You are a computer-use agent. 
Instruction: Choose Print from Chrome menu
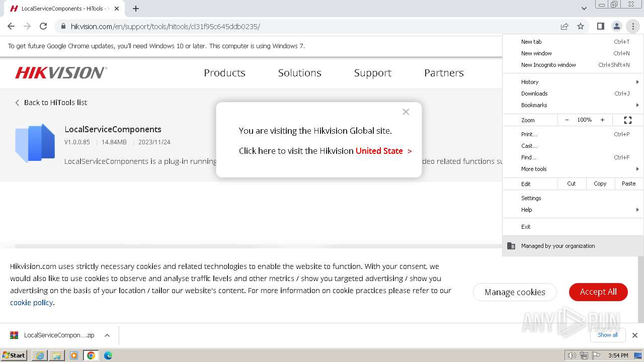tap(573, 134)
